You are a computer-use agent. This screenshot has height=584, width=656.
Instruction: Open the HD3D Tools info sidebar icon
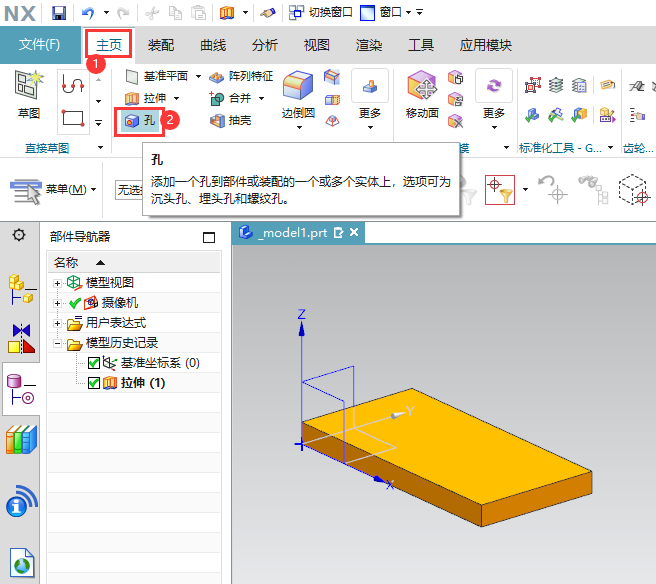[22, 501]
